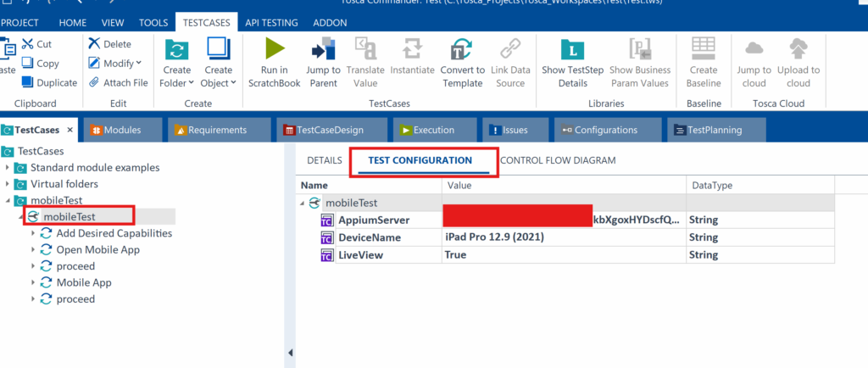Click the DeviceName TC parameter icon
Screen dimensions: 868x368
coord(327,237)
